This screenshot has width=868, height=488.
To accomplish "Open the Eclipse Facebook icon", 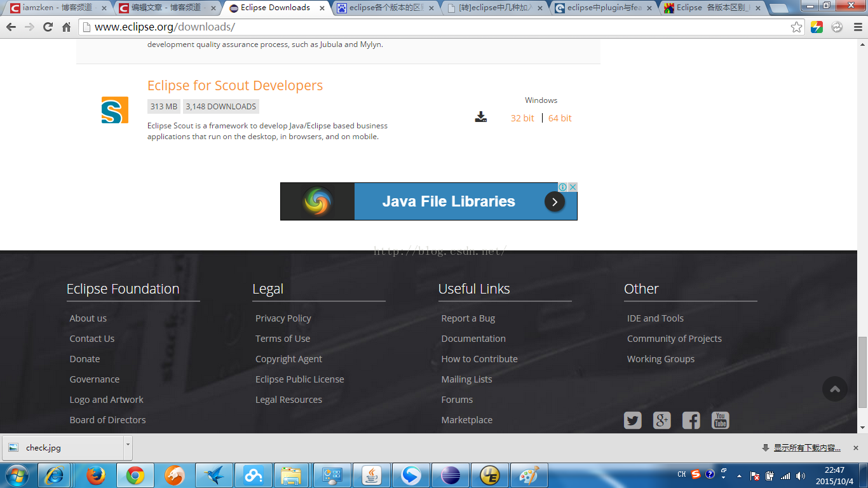I will click(x=691, y=421).
